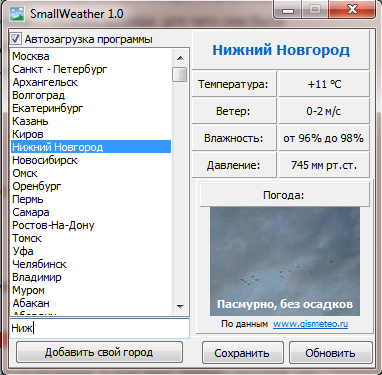Viewport: 382px width, 375px height.
Task: Click the Температура: label
Action: (x=234, y=84)
